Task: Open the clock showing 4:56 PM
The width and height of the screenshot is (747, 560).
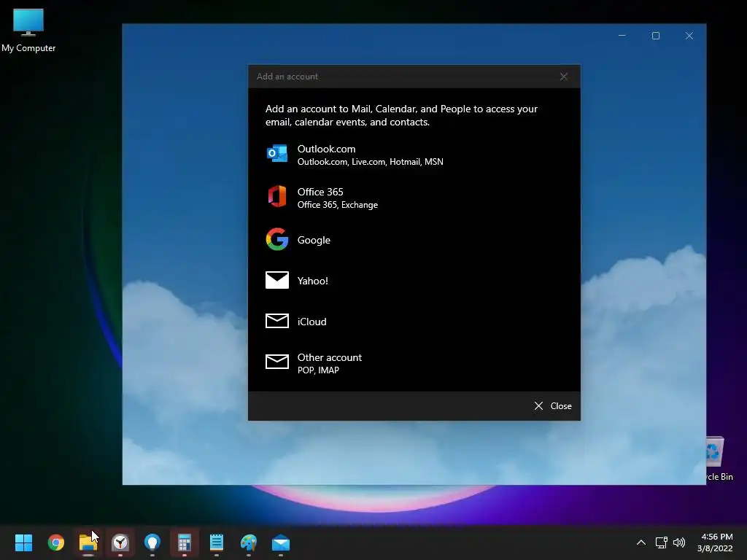Action: 716,542
